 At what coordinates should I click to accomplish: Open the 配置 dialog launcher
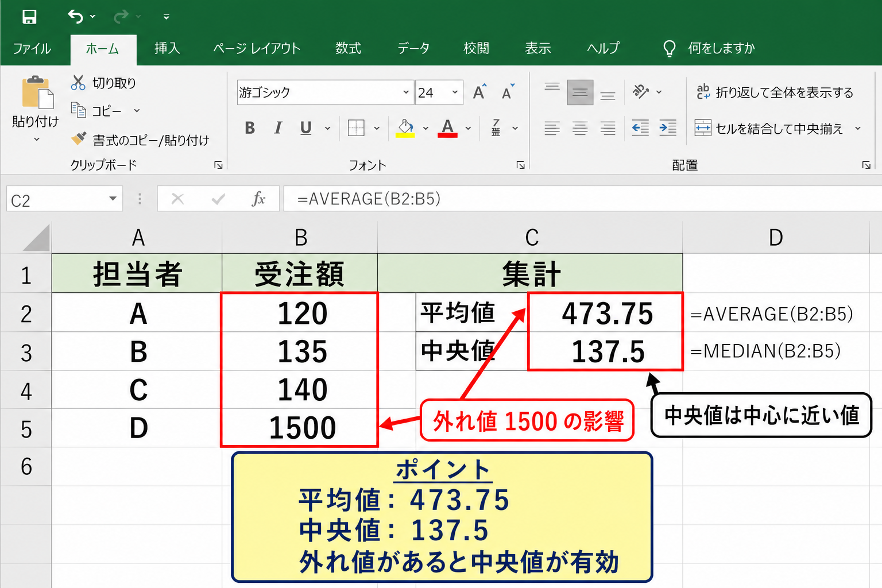pos(866,165)
